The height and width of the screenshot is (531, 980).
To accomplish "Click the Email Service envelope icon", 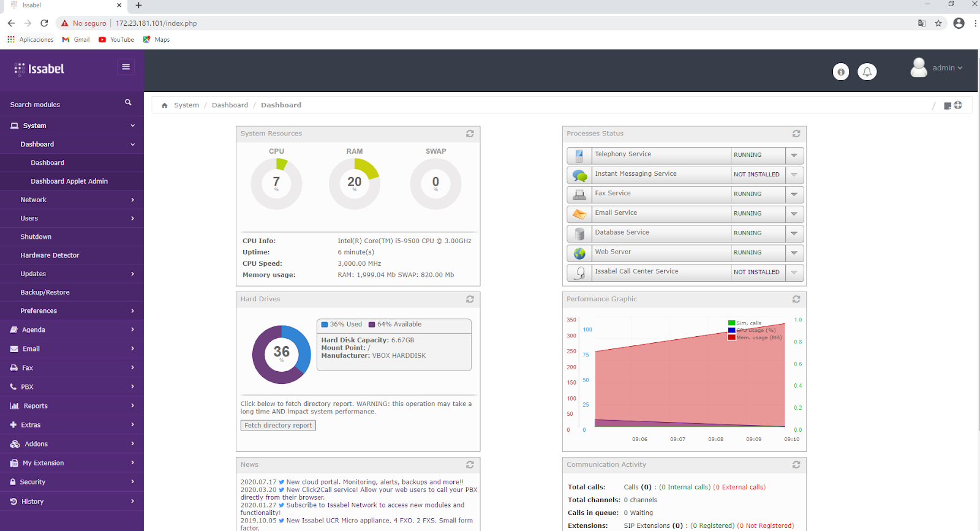I will [579, 214].
